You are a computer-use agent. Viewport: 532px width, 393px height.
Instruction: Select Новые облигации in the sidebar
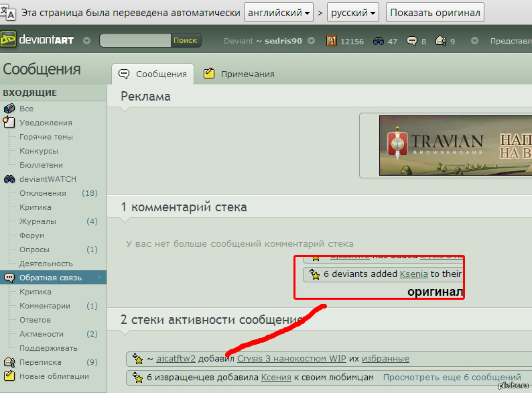coord(54,376)
